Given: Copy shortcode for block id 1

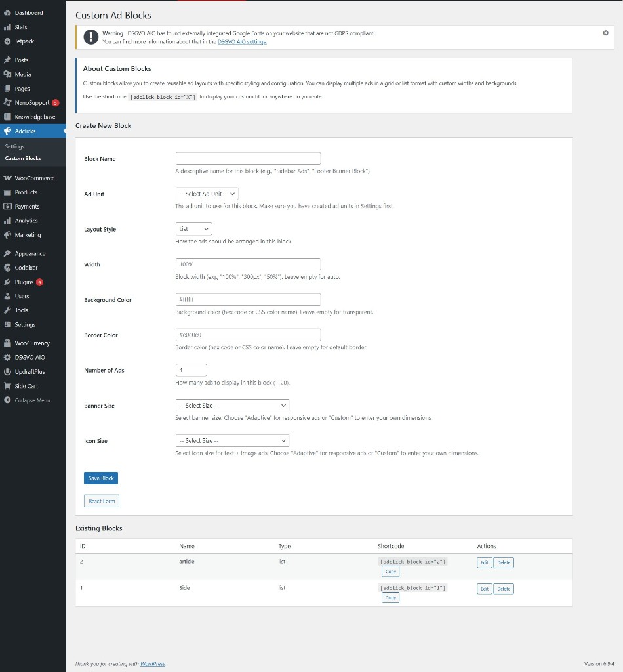Looking at the screenshot, I should coord(390,597).
